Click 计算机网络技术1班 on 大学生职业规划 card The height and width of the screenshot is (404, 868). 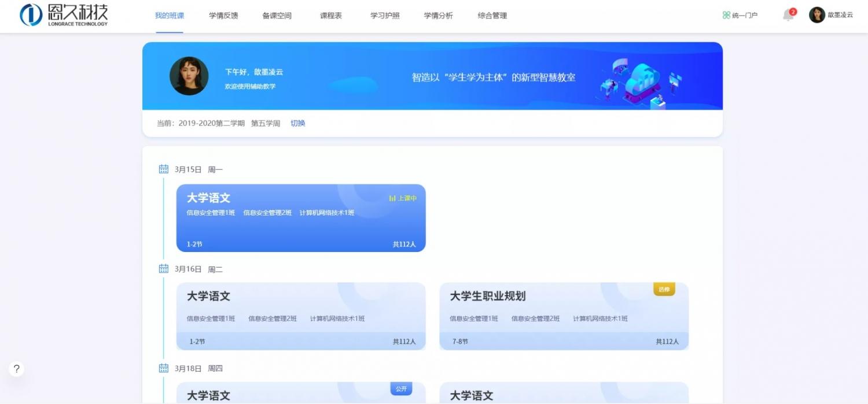pyautogui.click(x=601, y=318)
